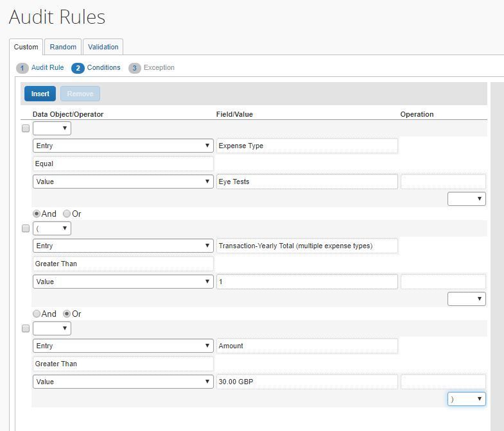Click the value field containing 1
504x431 pixels.
pos(307,282)
